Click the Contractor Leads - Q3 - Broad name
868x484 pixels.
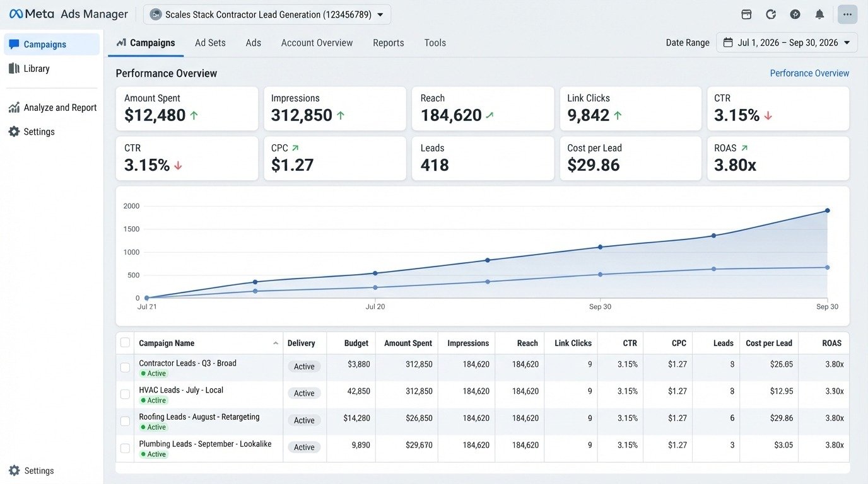187,363
